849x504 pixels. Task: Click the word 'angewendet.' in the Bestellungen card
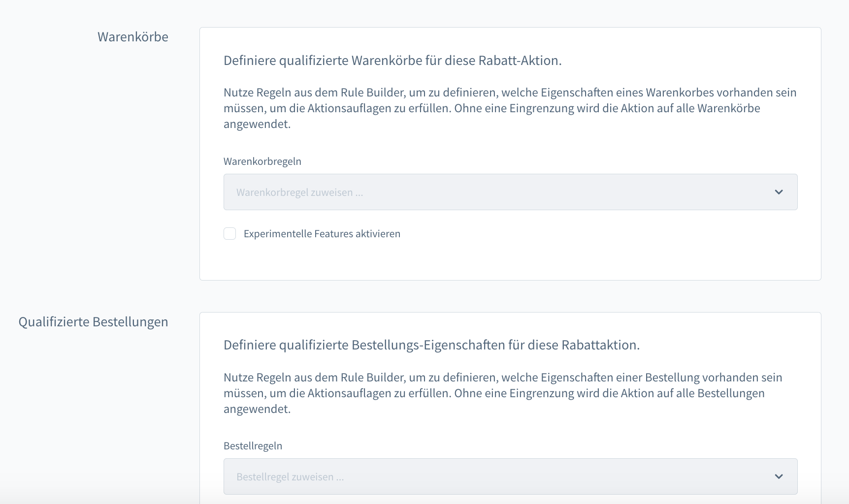tap(257, 409)
